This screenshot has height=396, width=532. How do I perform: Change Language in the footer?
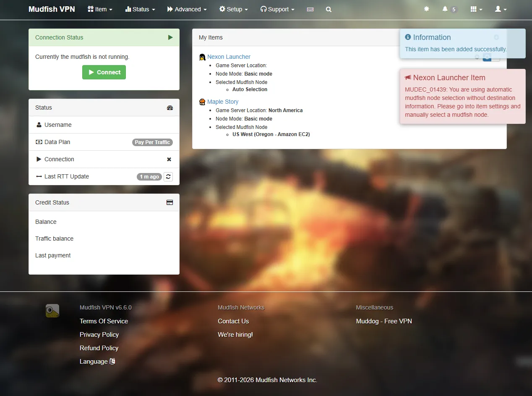(97, 362)
